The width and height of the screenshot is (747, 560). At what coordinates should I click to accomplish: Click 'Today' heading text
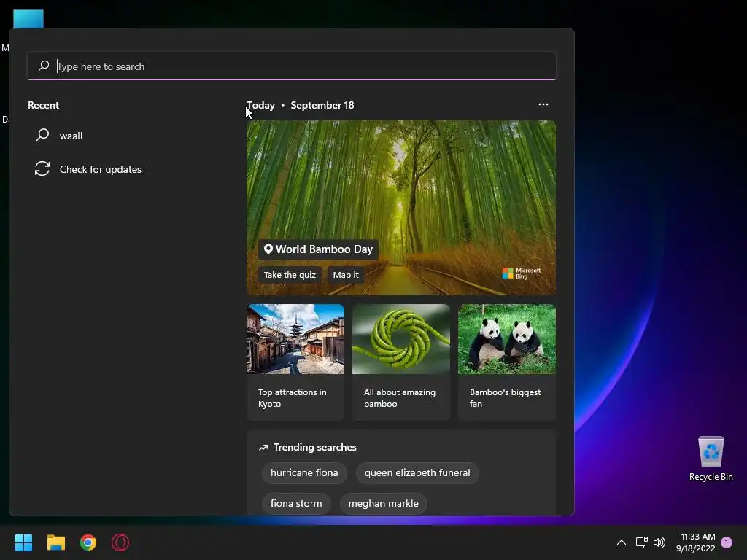click(x=260, y=105)
